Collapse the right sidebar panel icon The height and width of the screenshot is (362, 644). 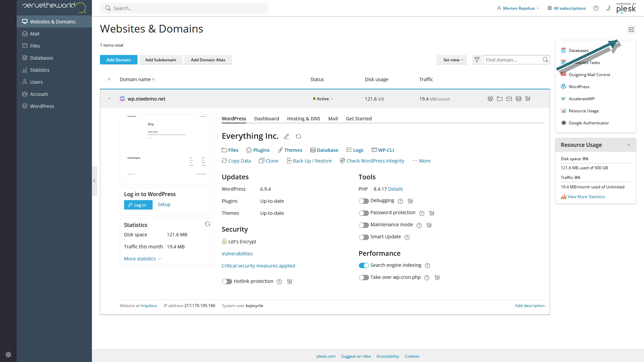tap(631, 29)
